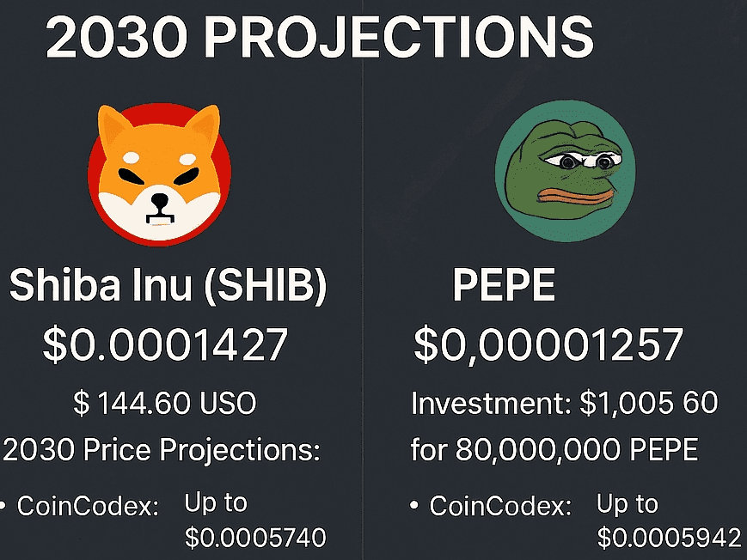Select the PEPE projection value $0.0005942
Image resolution: width=747 pixels, height=560 pixels.
tap(669, 539)
